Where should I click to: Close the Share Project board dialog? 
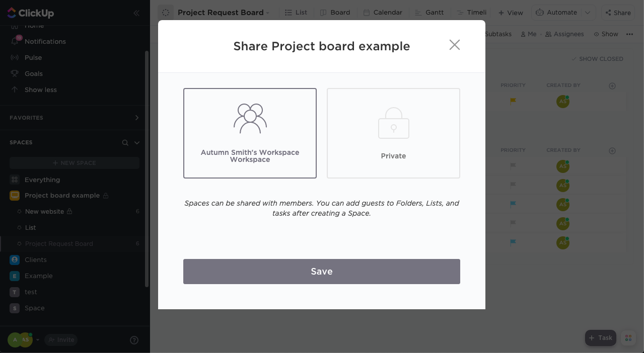click(x=454, y=45)
